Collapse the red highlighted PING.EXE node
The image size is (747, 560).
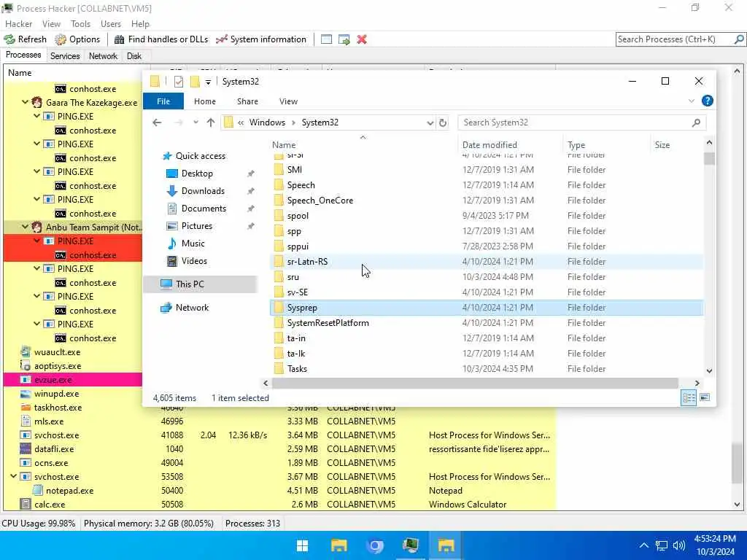tap(36, 241)
